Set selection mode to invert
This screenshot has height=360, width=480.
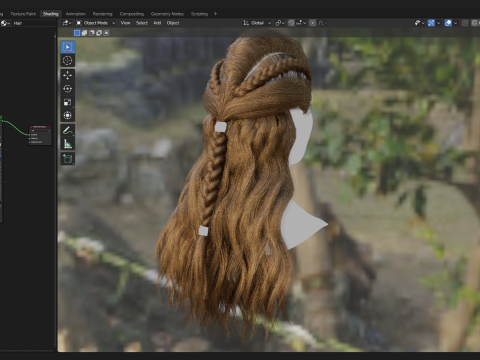pos(99,33)
